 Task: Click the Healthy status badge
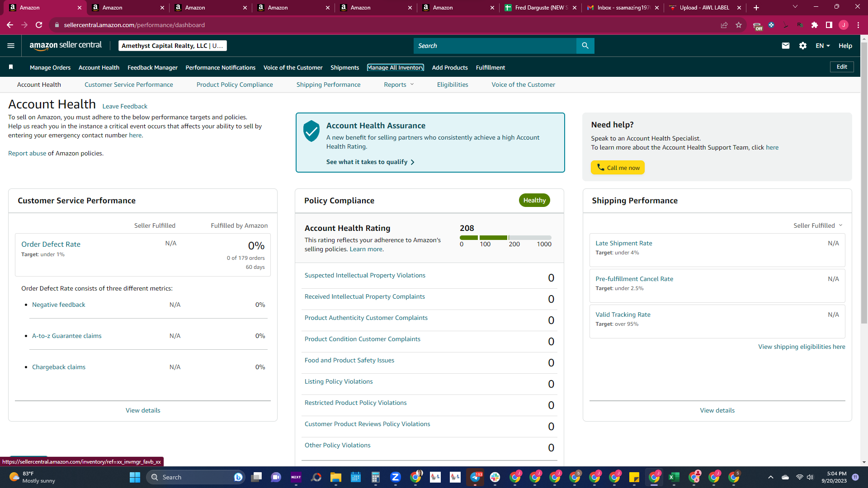[x=534, y=200]
